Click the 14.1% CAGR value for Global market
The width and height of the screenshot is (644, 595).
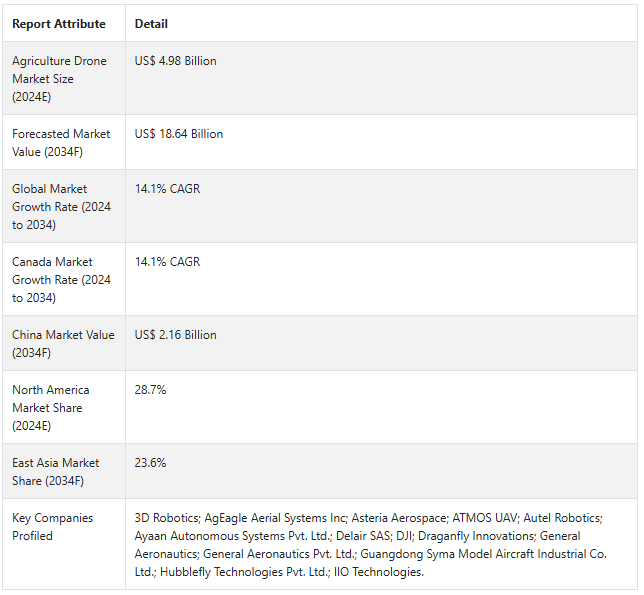167,189
